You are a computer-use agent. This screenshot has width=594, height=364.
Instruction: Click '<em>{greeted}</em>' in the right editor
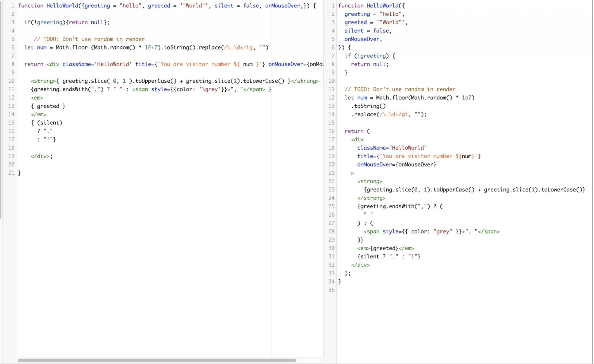point(386,248)
